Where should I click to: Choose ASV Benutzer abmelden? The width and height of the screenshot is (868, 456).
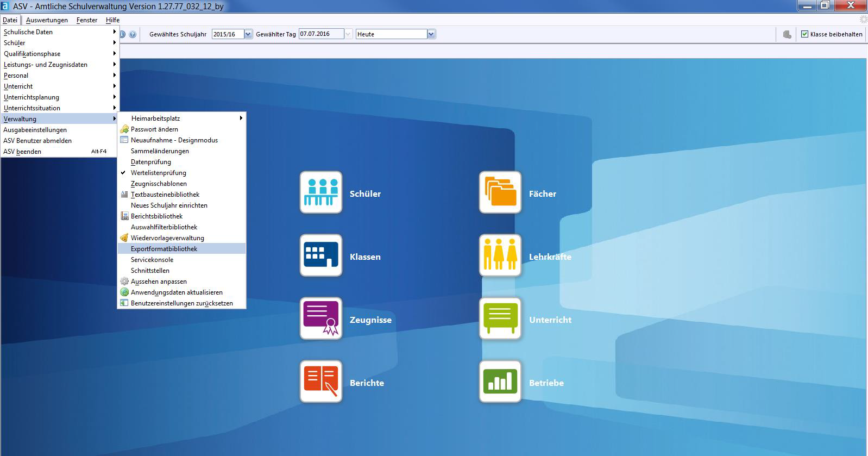click(59, 141)
